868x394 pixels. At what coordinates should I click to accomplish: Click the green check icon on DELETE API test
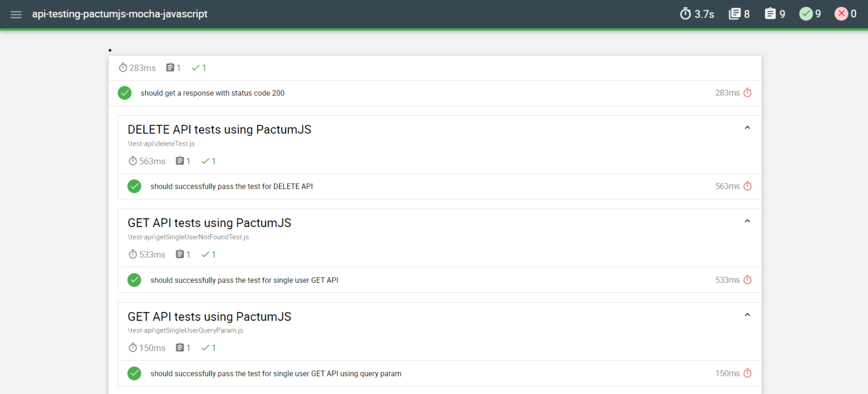tap(134, 186)
